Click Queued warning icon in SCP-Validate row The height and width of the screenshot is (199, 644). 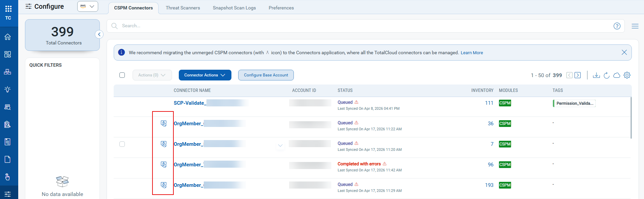(x=357, y=102)
